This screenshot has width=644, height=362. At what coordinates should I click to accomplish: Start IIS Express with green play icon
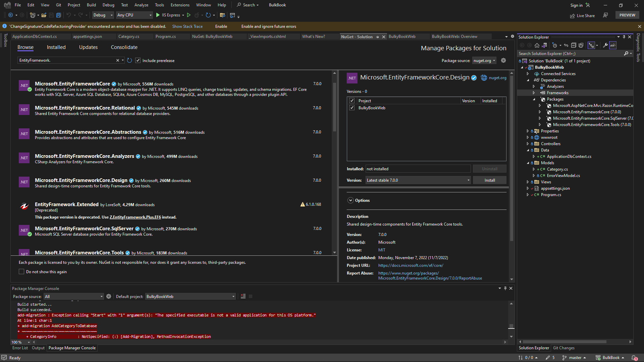pyautogui.click(x=158, y=15)
